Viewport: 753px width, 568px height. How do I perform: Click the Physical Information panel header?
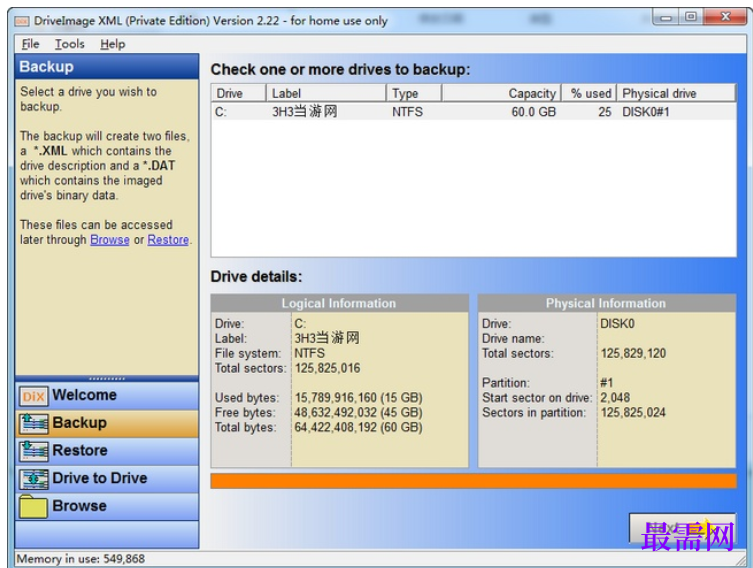(x=607, y=303)
